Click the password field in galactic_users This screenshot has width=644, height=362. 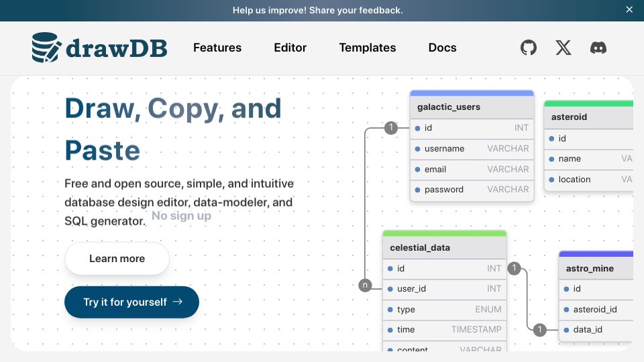(472, 190)
